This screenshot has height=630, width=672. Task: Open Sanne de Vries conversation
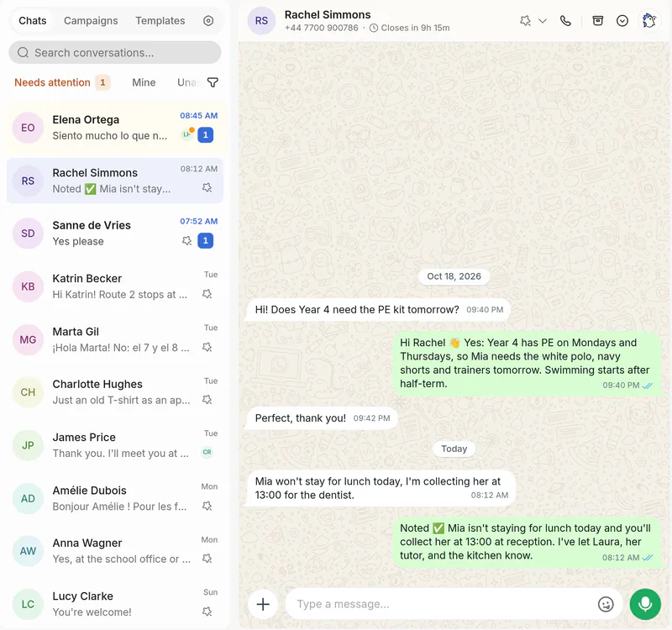(x=115, y=234)
